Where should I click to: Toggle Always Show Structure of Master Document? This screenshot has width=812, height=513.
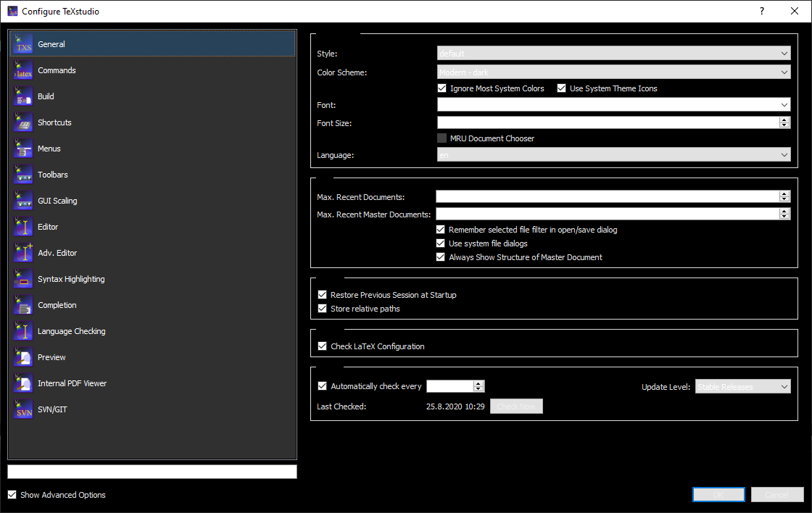(x=441, y=256)
